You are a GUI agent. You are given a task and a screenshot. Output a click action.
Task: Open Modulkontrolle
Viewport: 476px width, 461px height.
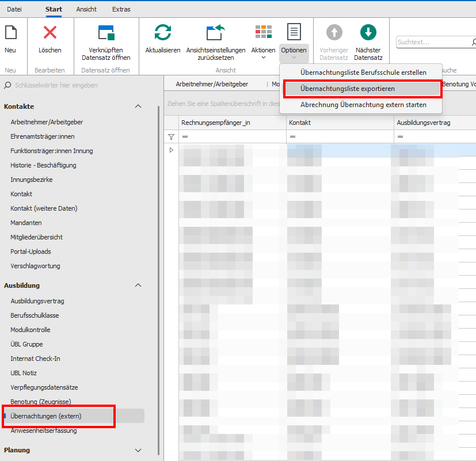tap(31, 330)
